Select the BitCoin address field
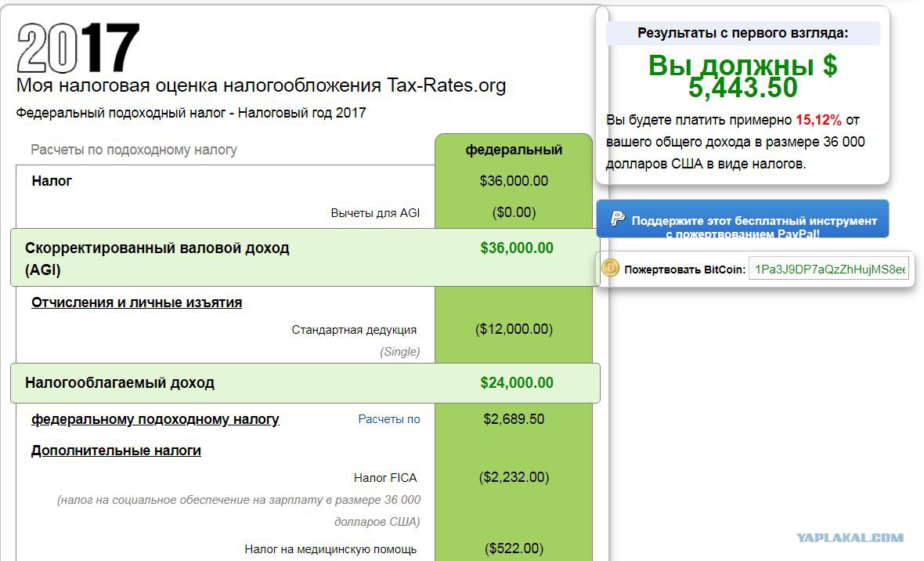Image resolution: width=924 pixels, height=561 pixels. [x=828, y=269]
